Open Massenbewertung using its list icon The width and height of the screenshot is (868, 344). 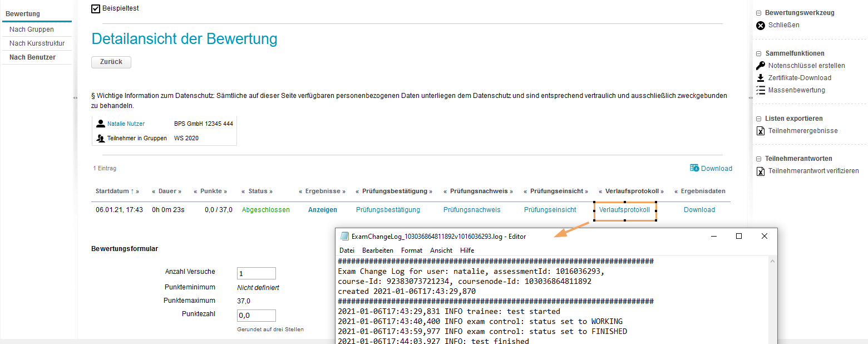761,90
